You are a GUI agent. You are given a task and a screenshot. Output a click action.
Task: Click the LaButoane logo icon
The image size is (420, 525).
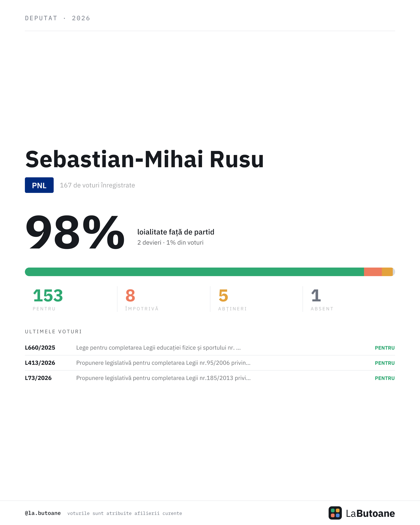(335, 513)
